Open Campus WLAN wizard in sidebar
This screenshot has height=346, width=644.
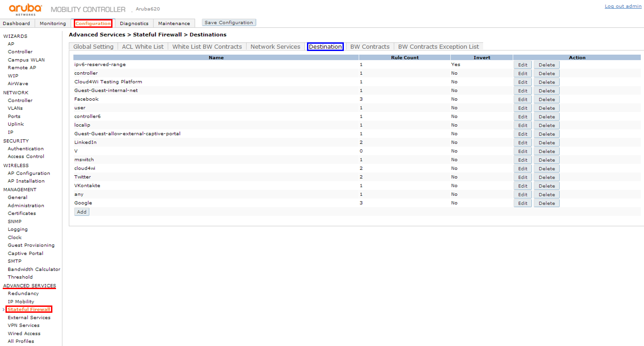click(26, 60)
